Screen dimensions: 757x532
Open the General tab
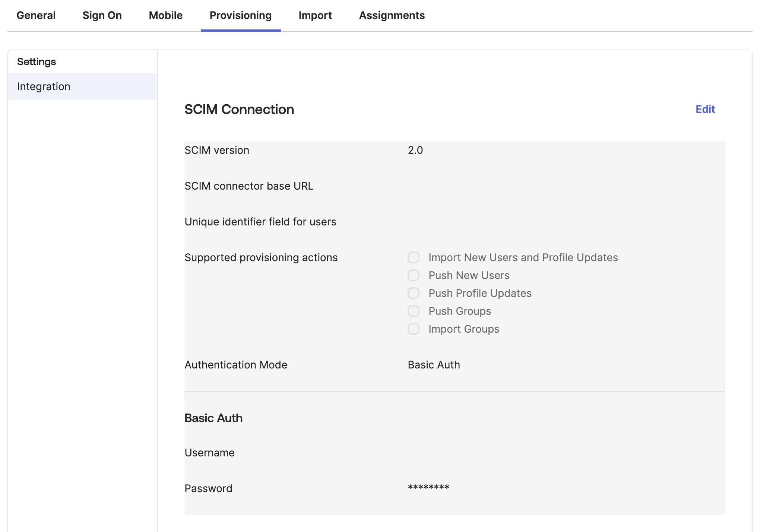point(36,15)
